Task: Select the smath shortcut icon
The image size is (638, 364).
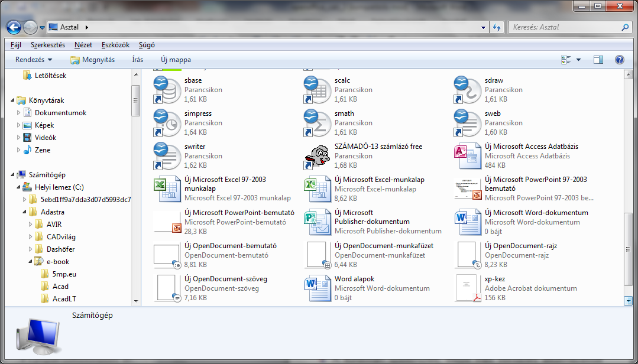Action: (317, 122)
